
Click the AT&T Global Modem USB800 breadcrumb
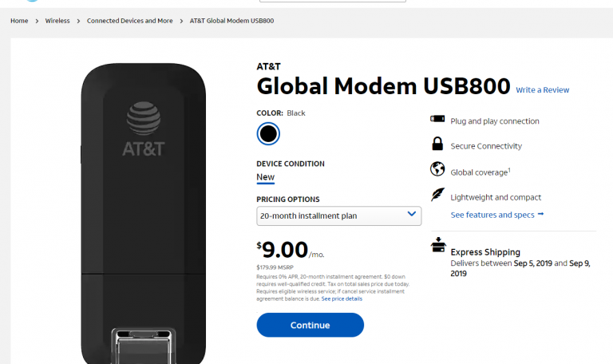point(231,21)
